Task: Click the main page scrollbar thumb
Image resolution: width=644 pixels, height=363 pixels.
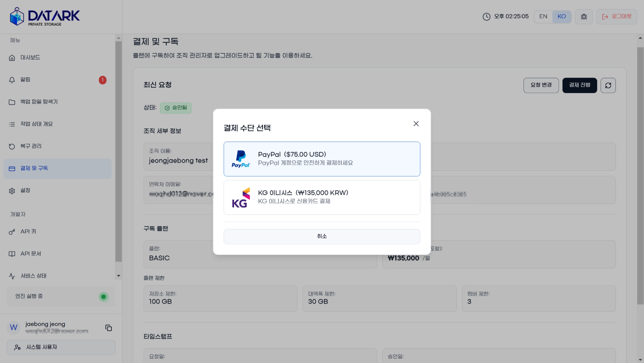Action: click(640, 176)
